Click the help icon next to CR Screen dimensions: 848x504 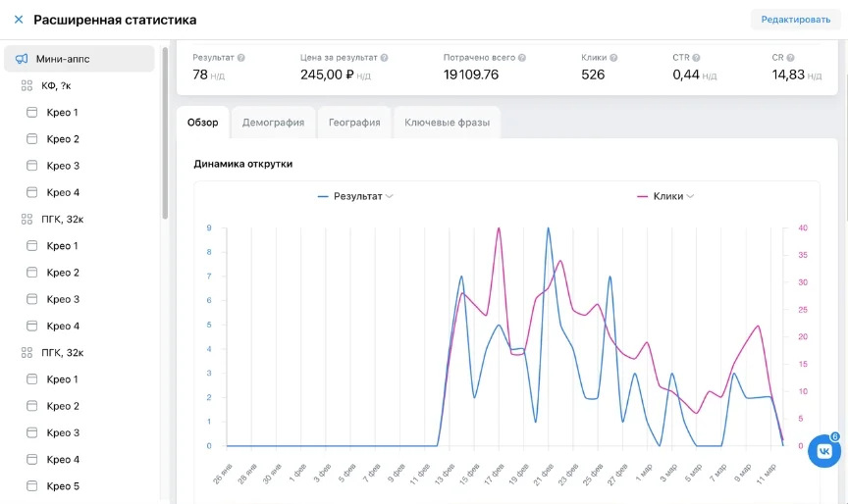(x=790, y=58)
